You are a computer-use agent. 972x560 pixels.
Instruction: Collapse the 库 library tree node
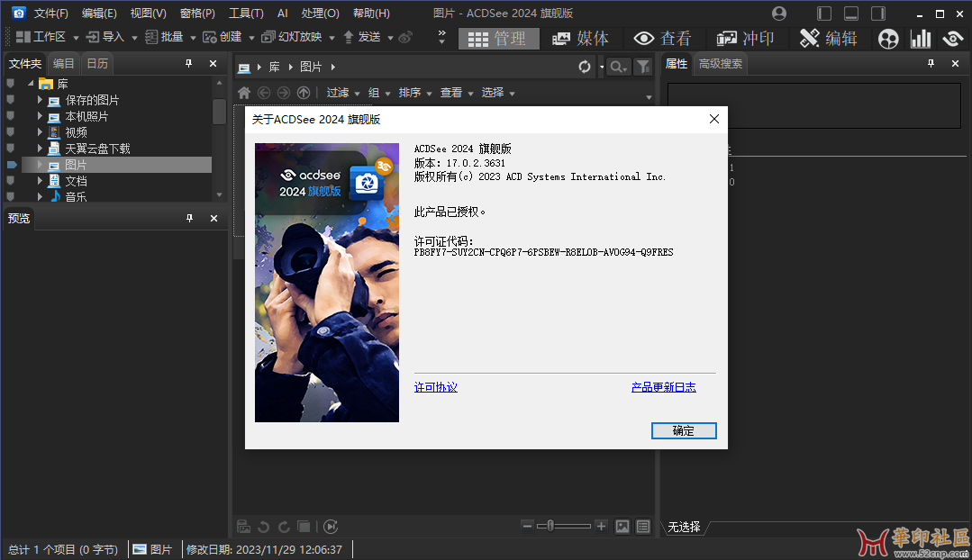coord(31,83)
